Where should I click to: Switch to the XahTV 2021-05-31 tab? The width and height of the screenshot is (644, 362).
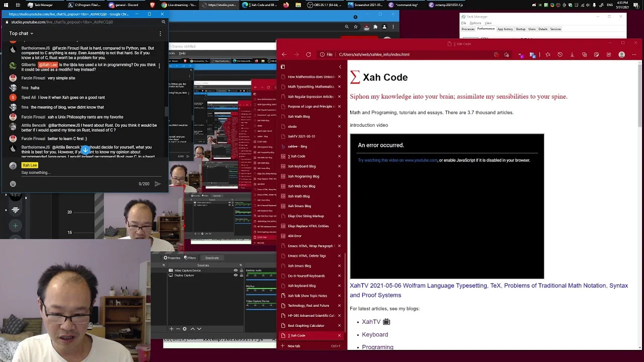click(310, 136)
